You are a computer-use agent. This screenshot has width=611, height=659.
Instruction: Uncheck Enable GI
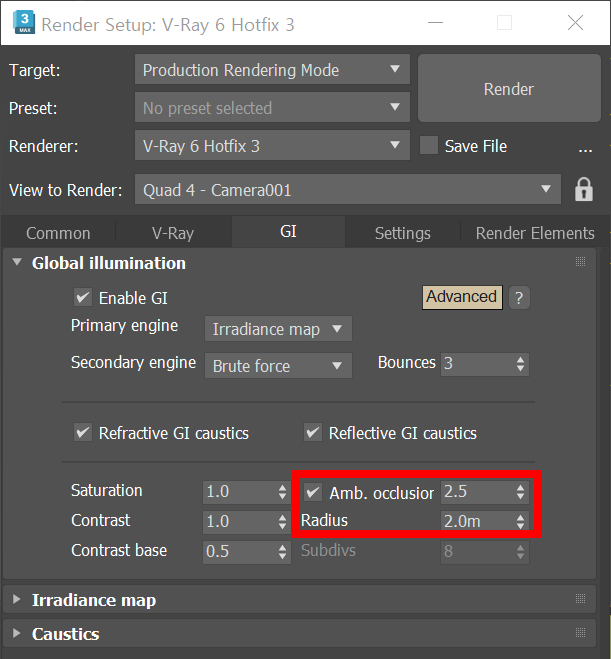coord(82,298)
